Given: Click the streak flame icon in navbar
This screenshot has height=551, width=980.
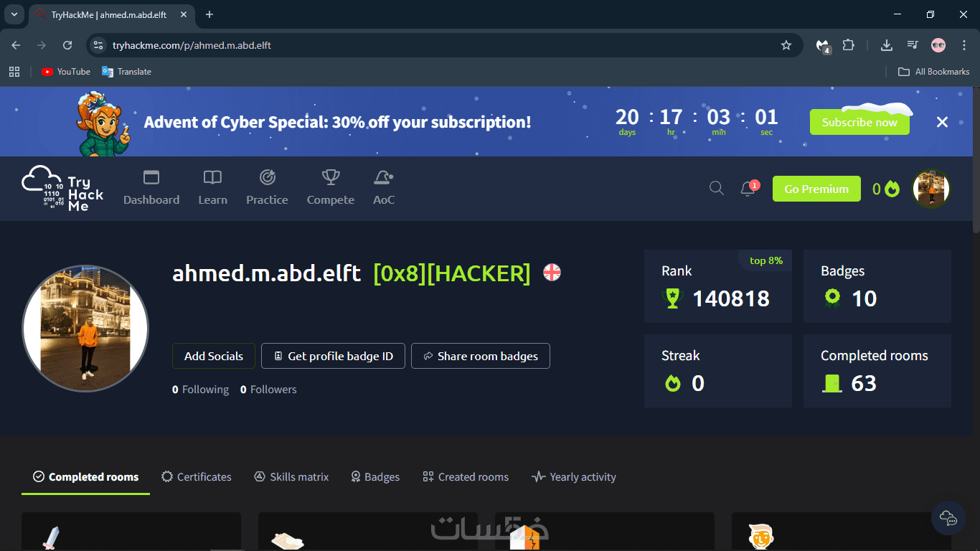Looking at the screenshot, I should click(x=892, y=189).
